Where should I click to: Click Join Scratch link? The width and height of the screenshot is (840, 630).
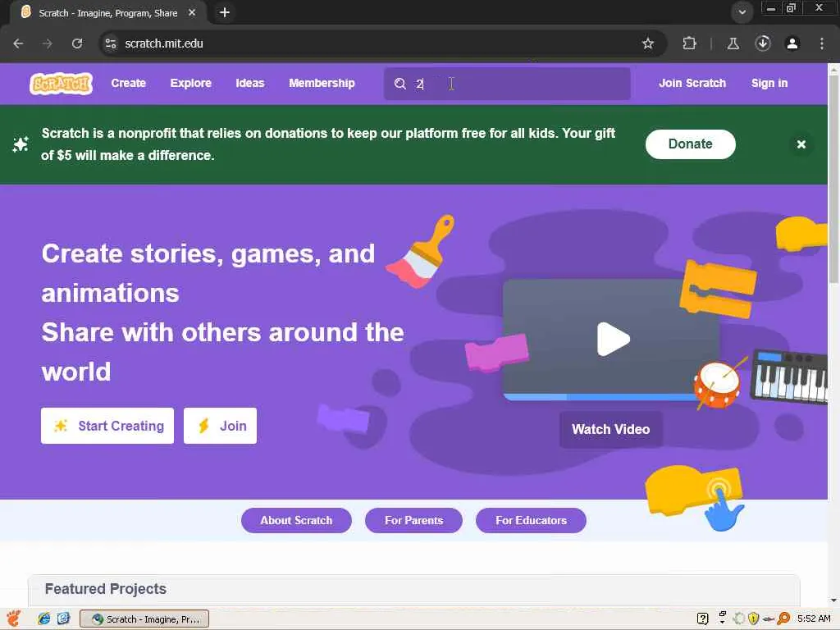(692, 83)
